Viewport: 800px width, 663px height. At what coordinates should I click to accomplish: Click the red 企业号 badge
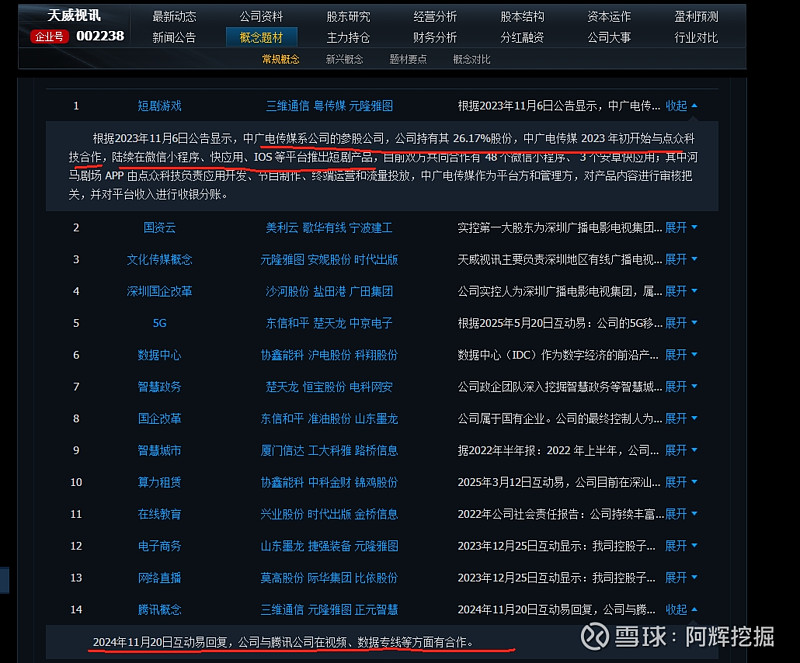point(49,37)
